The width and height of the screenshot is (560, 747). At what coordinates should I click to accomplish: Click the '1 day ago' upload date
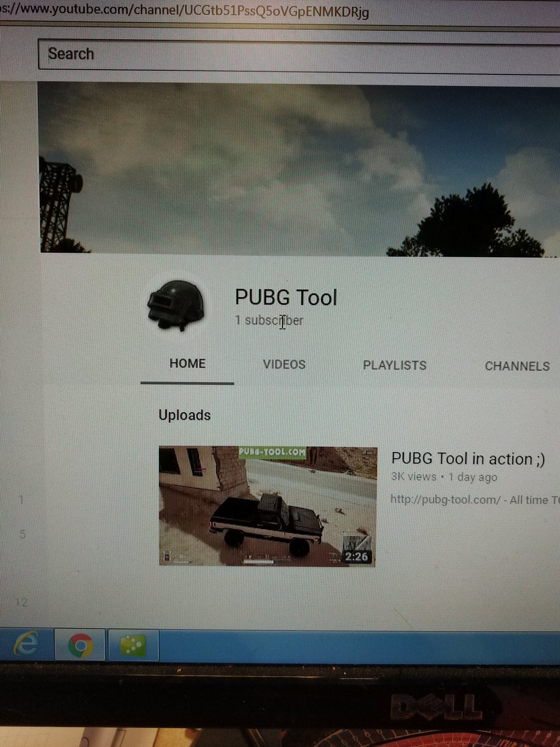pyautogui.click(x=473, y=477)
